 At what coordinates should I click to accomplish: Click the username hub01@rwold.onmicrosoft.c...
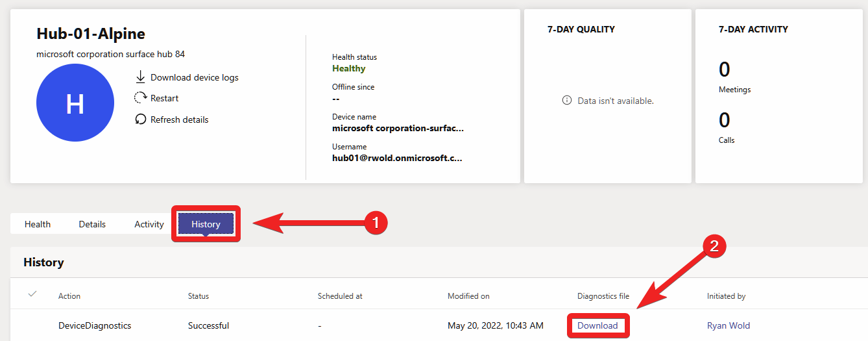[398, 158]
